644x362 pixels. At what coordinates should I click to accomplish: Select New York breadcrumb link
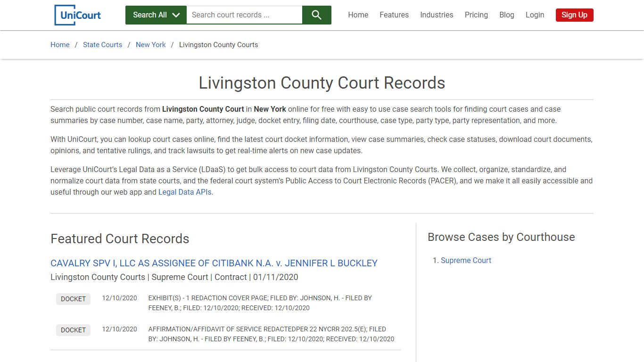(151, 45)
